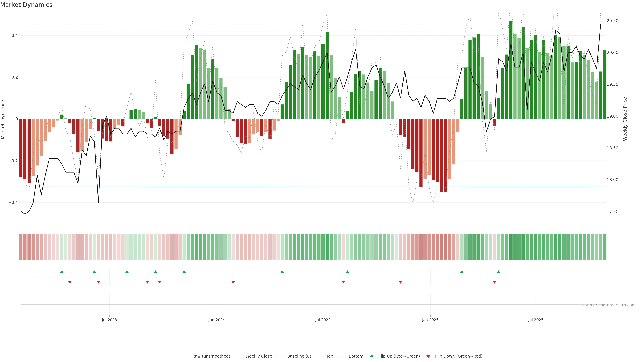Toggle the Top legend entry

tap(330, 356)
